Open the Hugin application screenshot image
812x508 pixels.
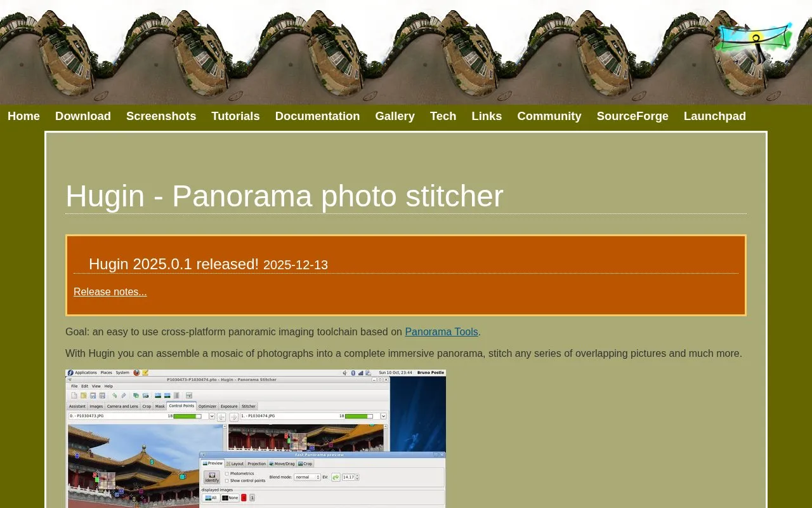[x=256, y=439]
